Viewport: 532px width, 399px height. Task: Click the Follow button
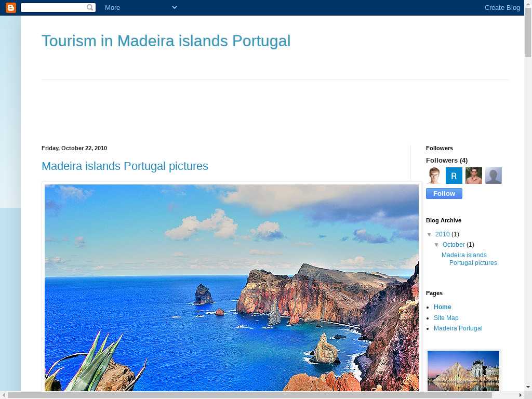click(x=444, y=194)
